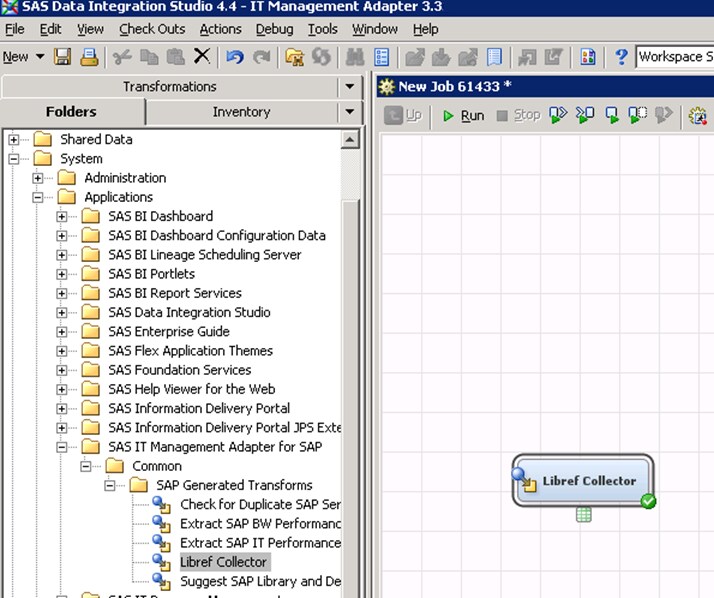The image size is (714, 598).
Task: Collapse the SAP Generated Transforms folder
Action: [110, 486]
